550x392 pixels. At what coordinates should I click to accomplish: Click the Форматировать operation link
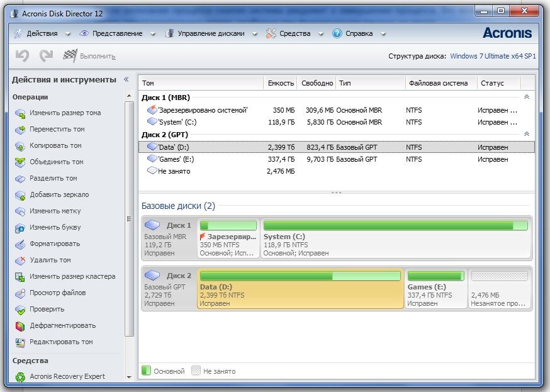[x=55, y=244]
